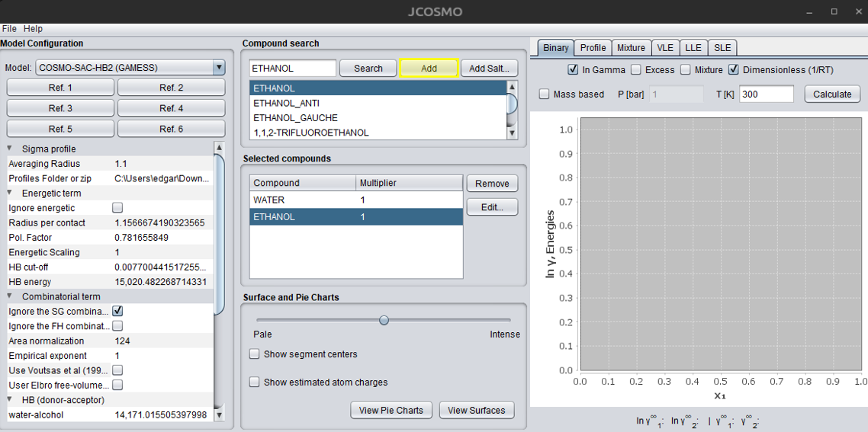Enable Show segment centers

[255, 354]
